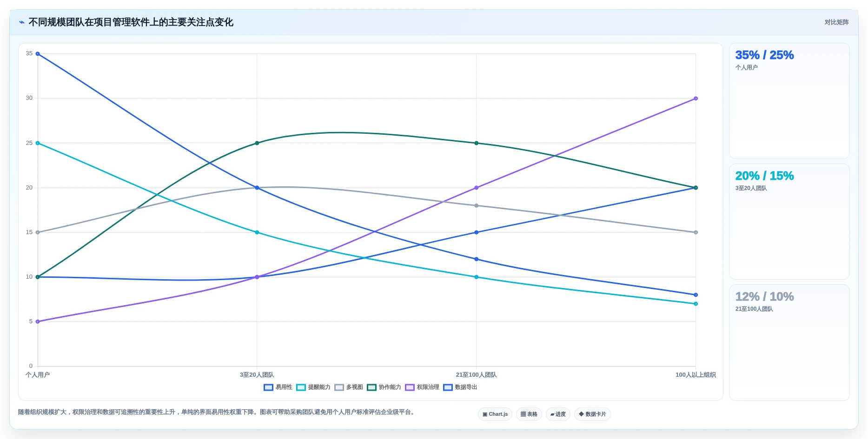Screen dimensions: 868x439
Task: Click 提醒能力 data point at 7 for 100人以上组织
Action: pyautogui.click(x=696, y=304)
